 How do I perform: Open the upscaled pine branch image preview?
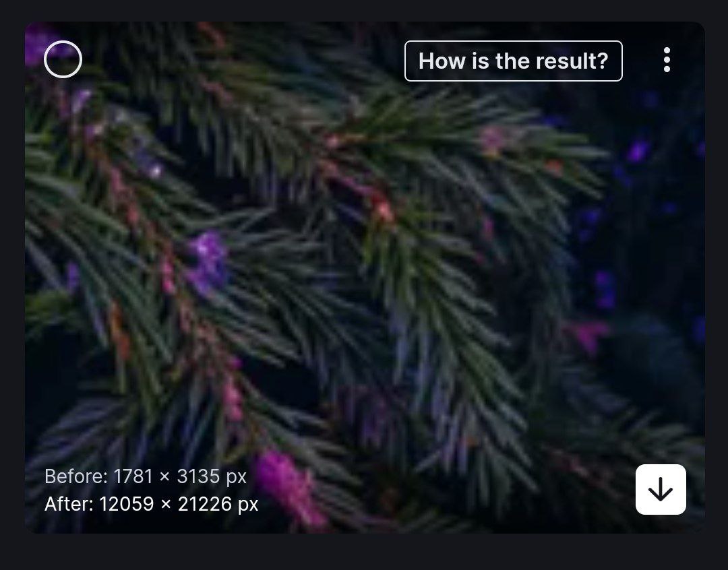click(x=365, y=277)
